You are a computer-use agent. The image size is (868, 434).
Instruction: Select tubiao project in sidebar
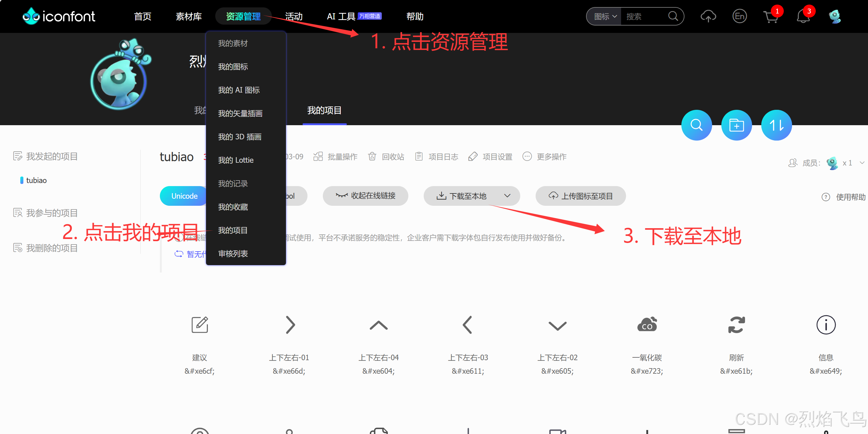36,180
